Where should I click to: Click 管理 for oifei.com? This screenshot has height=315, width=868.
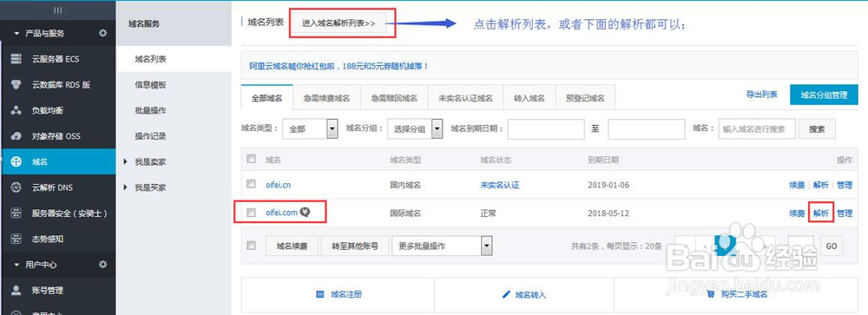coord(845,213)
